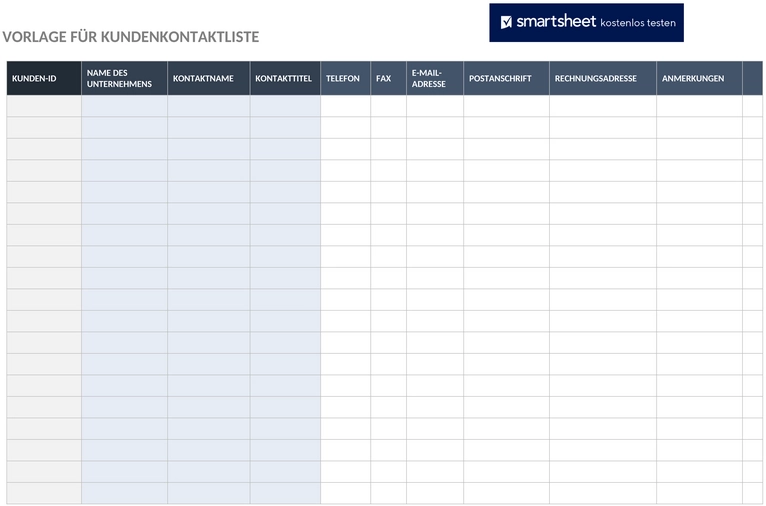The image size is (766, 506).
Task: Click the first empty Kunden-ID cell
Action: coord(44,106)
